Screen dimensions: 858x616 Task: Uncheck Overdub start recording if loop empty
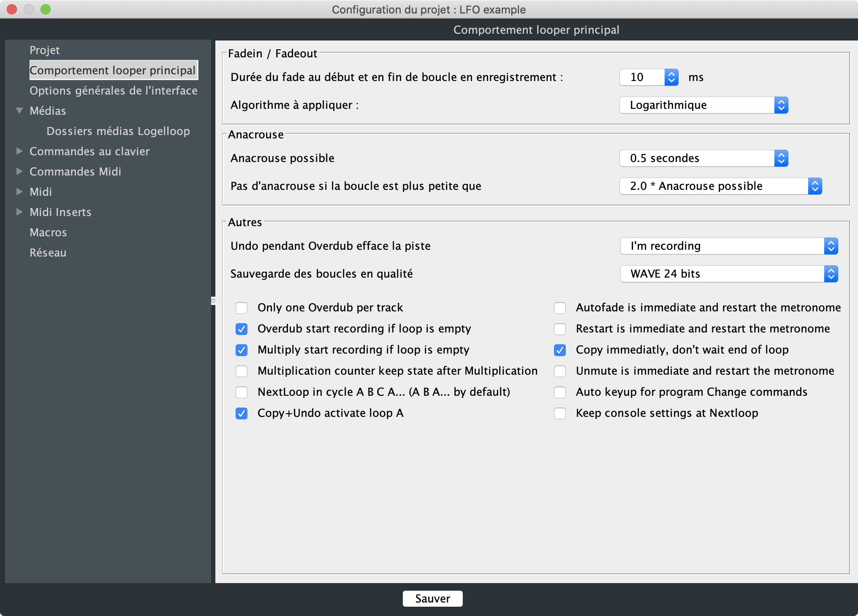point(242,329)
